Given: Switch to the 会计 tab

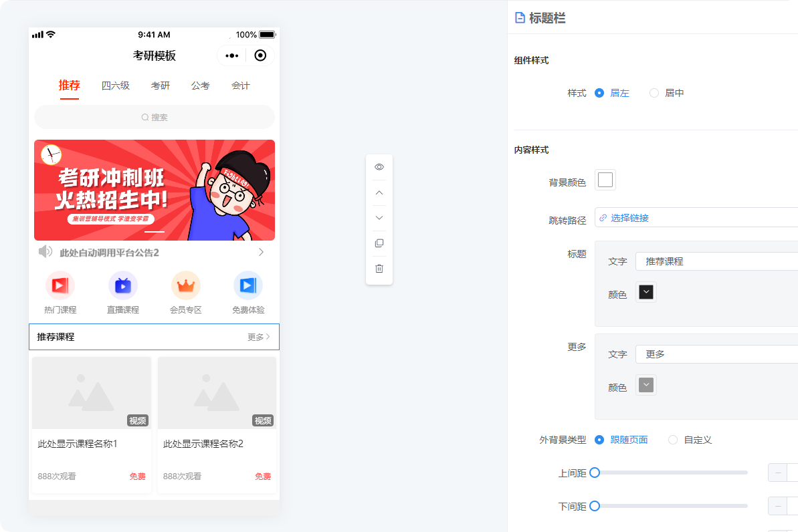Looking at the screenshot, I should (x=241, y=86).
